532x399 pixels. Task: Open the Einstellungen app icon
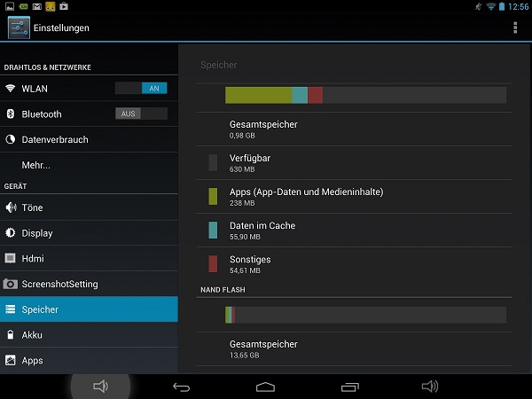point(19,27)
